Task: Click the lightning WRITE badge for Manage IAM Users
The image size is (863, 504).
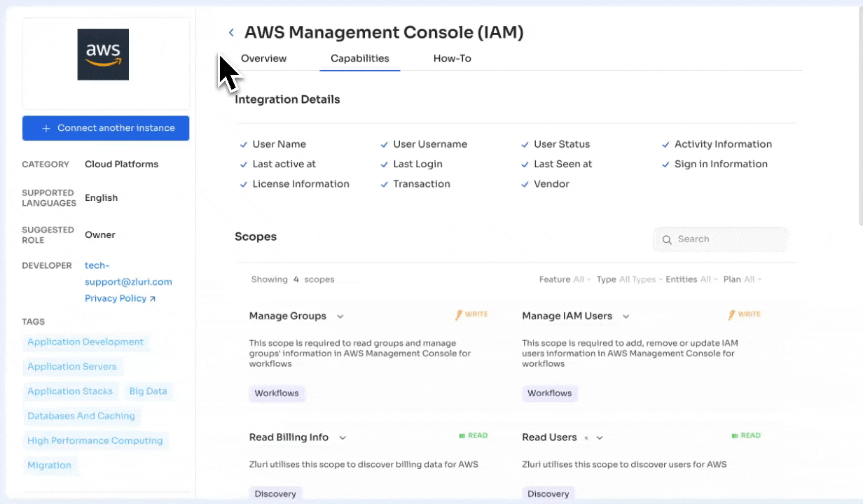Action: [x=745, y=315]
